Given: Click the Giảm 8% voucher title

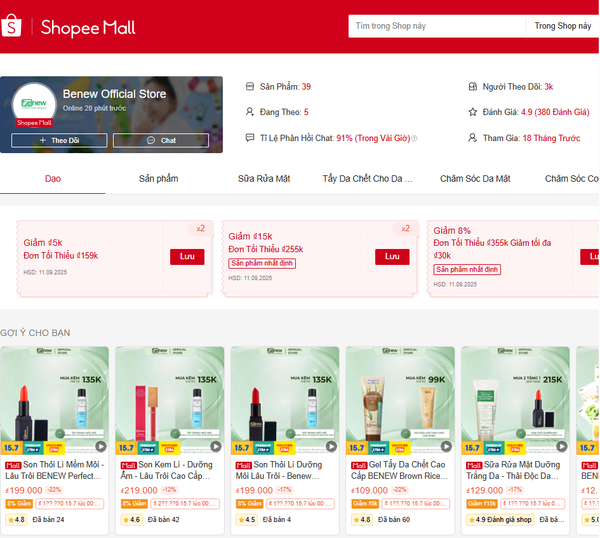Looking at the screenshot, I should (x=452, y=231).
